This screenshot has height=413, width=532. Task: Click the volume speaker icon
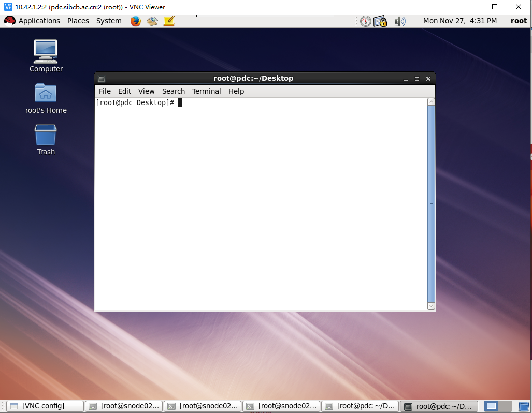pos(399,21)
